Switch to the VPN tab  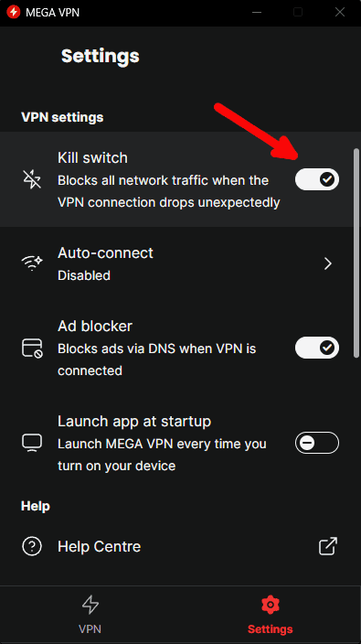click(x=90, y=615)
